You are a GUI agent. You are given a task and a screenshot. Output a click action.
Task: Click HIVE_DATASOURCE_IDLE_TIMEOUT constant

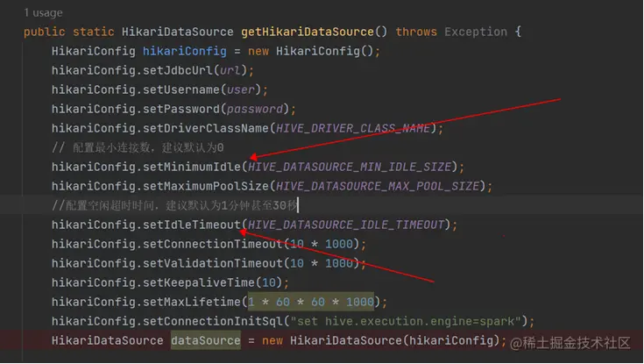click(346, 225)
